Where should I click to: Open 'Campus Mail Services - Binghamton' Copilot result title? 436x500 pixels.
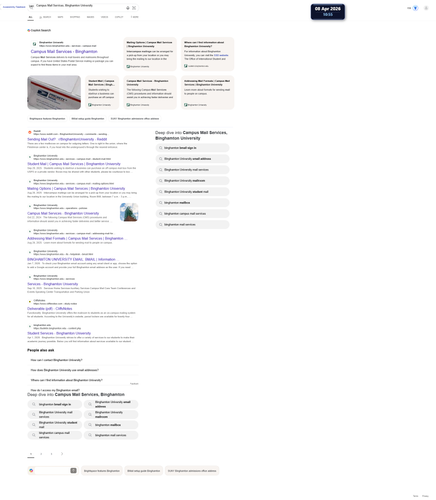(x=64, y=52)
